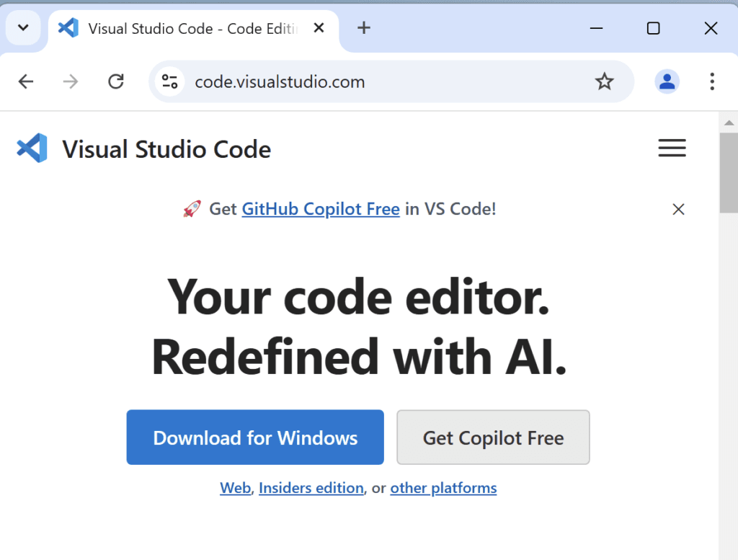Maximize the browser window
The image size is (738, 560).
[x=653, y=28]
